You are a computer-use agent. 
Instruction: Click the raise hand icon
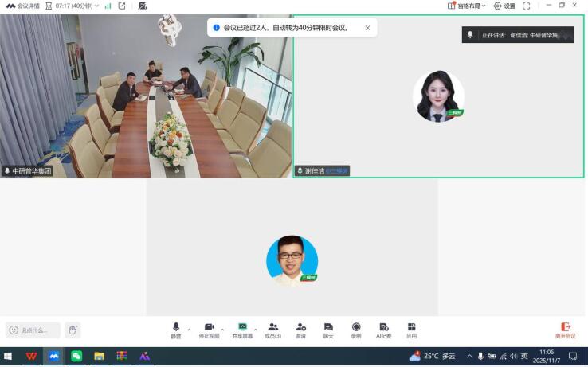pyautogui.click(x=72, y=330)
